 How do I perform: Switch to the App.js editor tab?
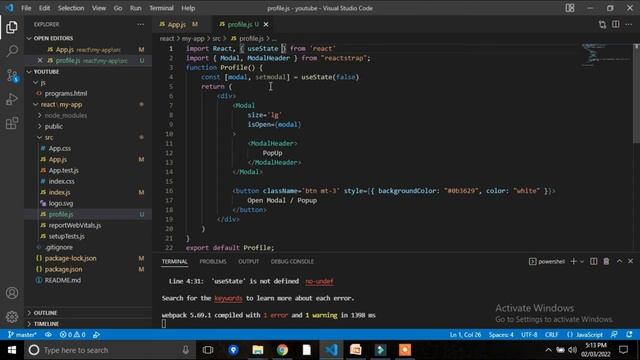(178, 24)
